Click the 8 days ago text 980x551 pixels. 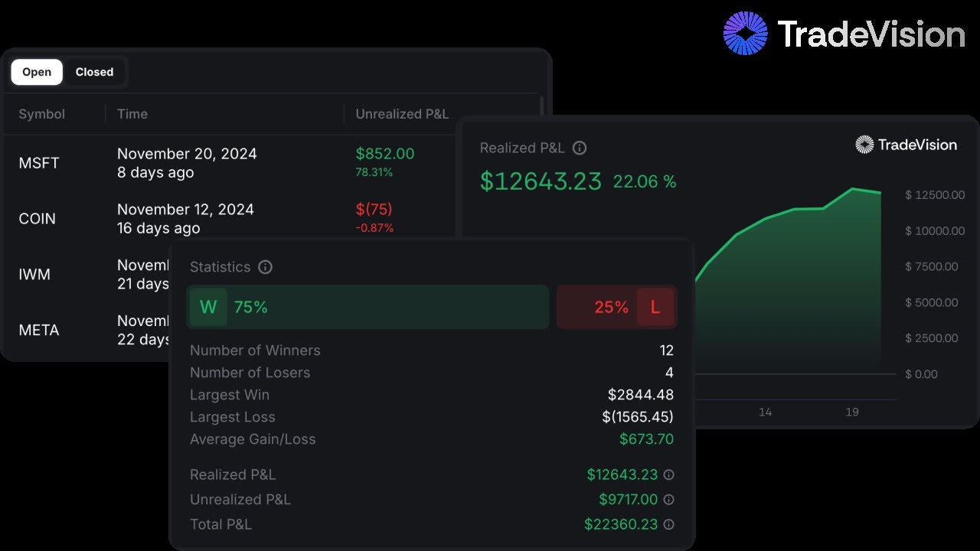tap(155, 173)
